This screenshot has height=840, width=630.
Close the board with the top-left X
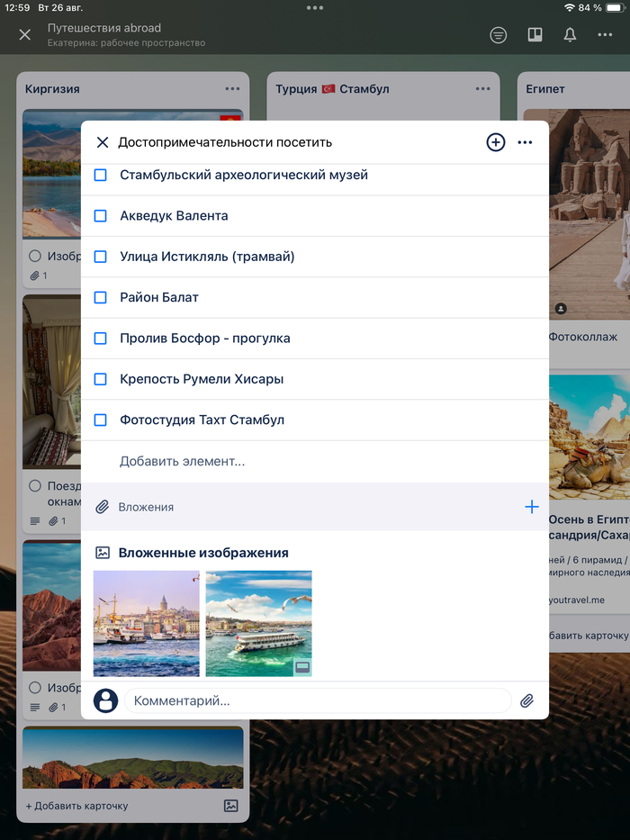(x=25, y=35)
